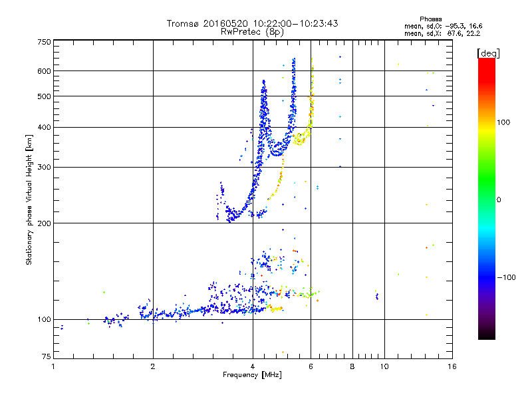Click the blue E-layer trace near 100 km at 2 MHz

[153, 315]
